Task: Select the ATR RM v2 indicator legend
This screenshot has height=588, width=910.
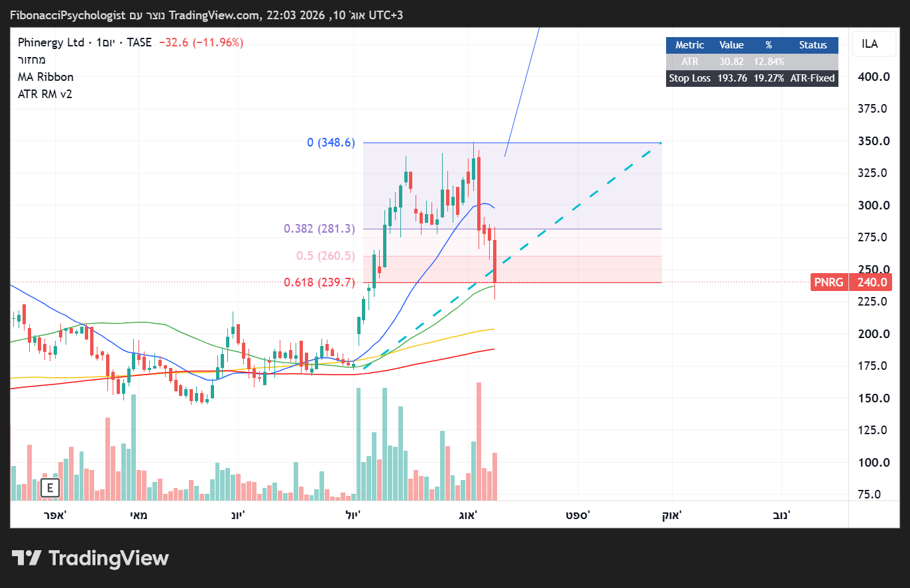Action: [45, 94]
